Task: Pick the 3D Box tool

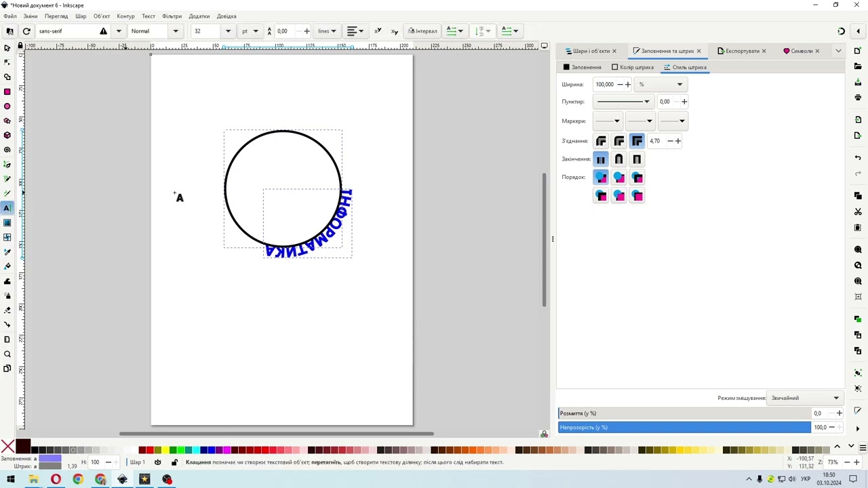Action: pos(7,135)
